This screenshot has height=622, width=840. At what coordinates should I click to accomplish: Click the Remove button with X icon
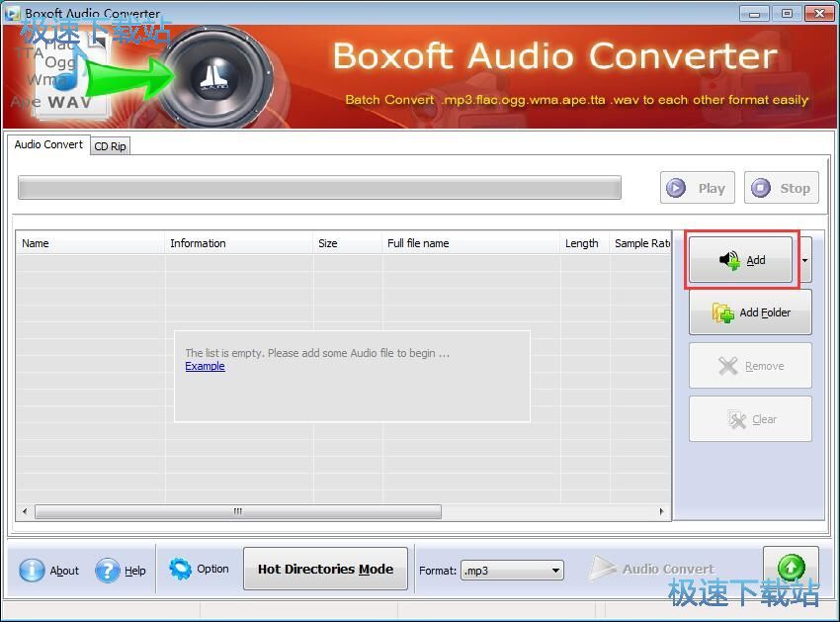click(x=750, y=366)
